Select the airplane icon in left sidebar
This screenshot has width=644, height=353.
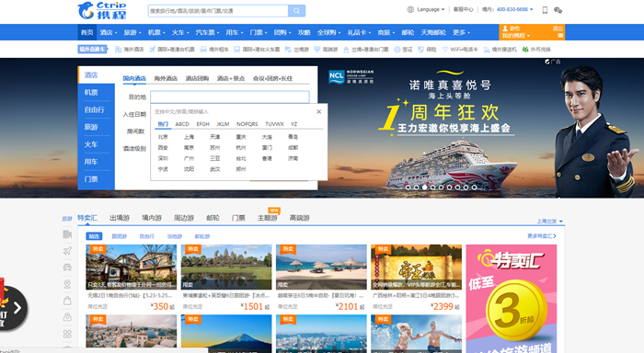point(67,251)
